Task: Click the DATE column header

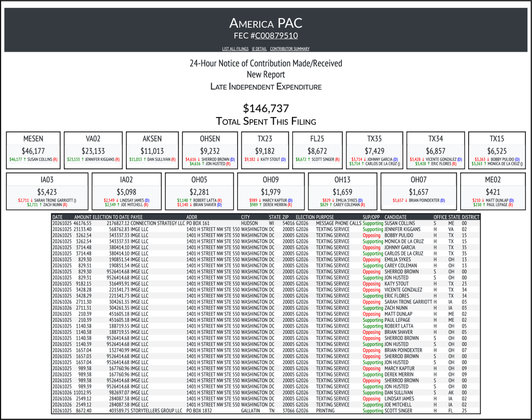Action: point(57,217)
